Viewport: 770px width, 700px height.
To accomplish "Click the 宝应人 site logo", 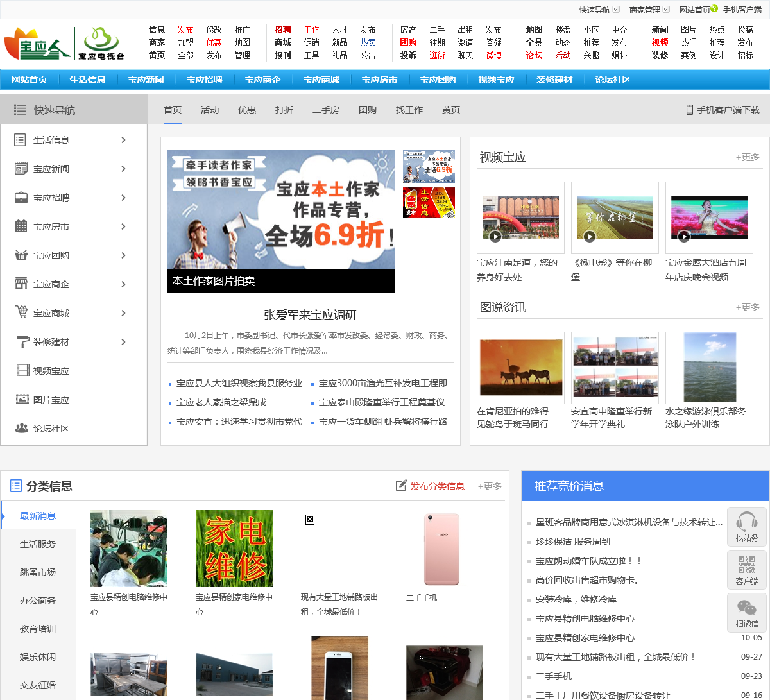I will click(37, 44).
